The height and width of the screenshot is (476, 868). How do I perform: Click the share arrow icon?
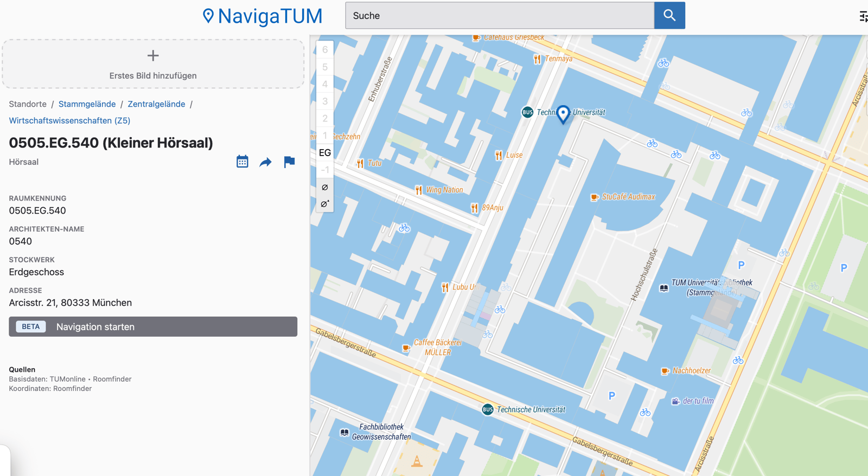[265, 162]
